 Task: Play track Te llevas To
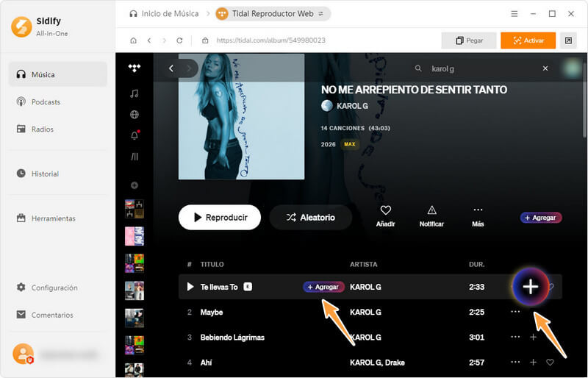tap(190, 287)
